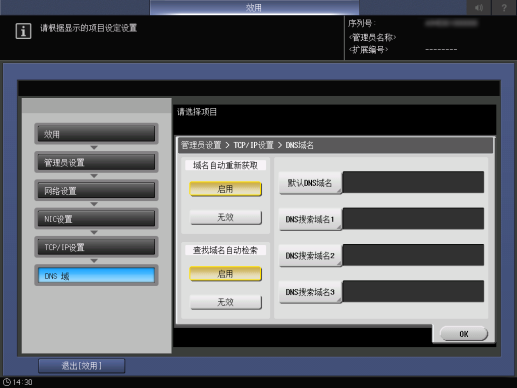Open NIC设置 in left navigation
This screenshot has width=517, height=388.
coord(96,219)
